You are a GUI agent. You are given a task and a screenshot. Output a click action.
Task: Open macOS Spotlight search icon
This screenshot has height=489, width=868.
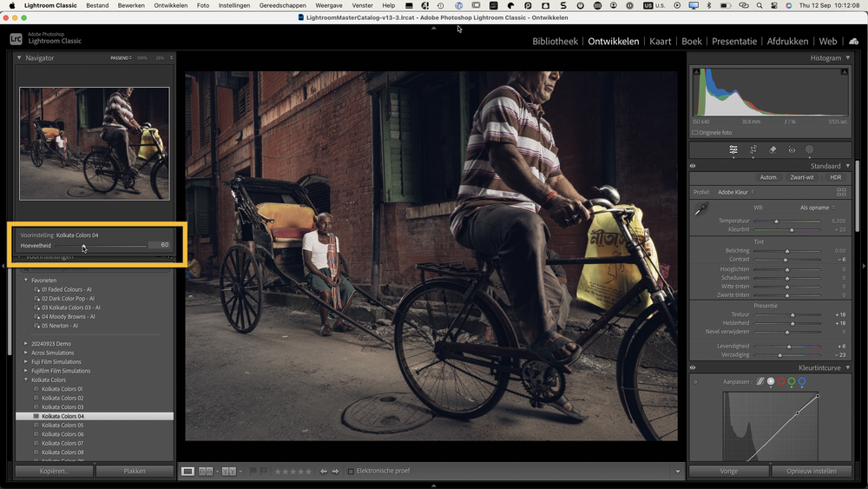[x=759, y=5]
